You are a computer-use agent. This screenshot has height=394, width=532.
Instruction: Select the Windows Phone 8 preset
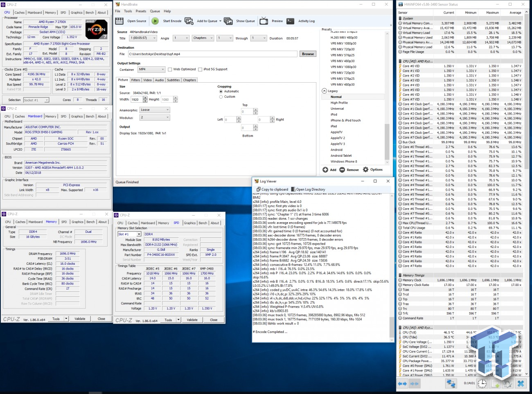pos(344,162)
